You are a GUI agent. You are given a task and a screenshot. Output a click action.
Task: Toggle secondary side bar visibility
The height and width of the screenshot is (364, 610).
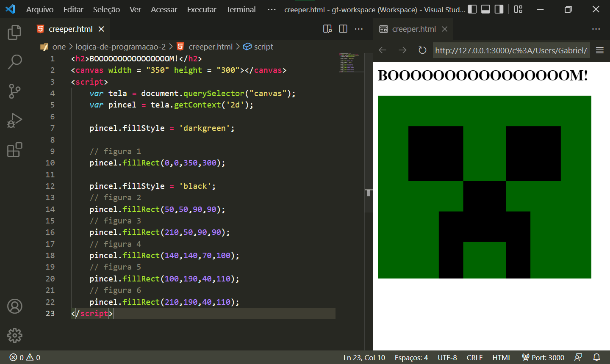click(x=499, y=9)
